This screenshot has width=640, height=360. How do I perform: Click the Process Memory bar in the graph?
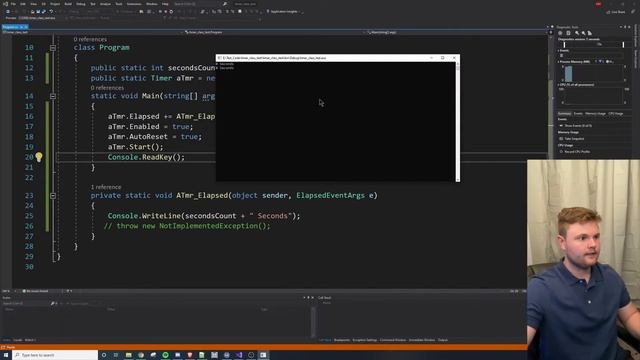click(x=569, y=74)
